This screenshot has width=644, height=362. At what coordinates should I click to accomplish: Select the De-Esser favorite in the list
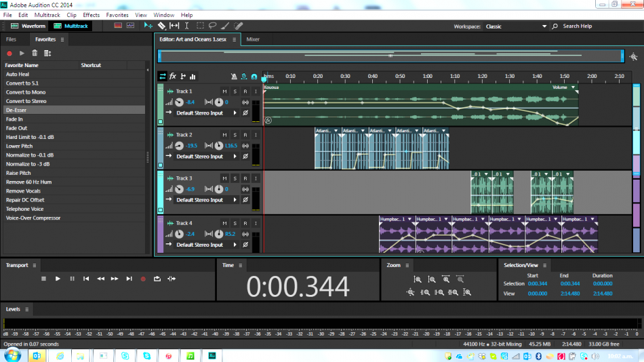click(16, 110)
